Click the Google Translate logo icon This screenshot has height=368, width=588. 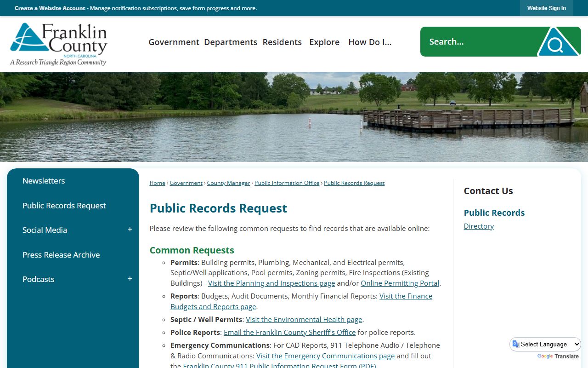point(545,356)
